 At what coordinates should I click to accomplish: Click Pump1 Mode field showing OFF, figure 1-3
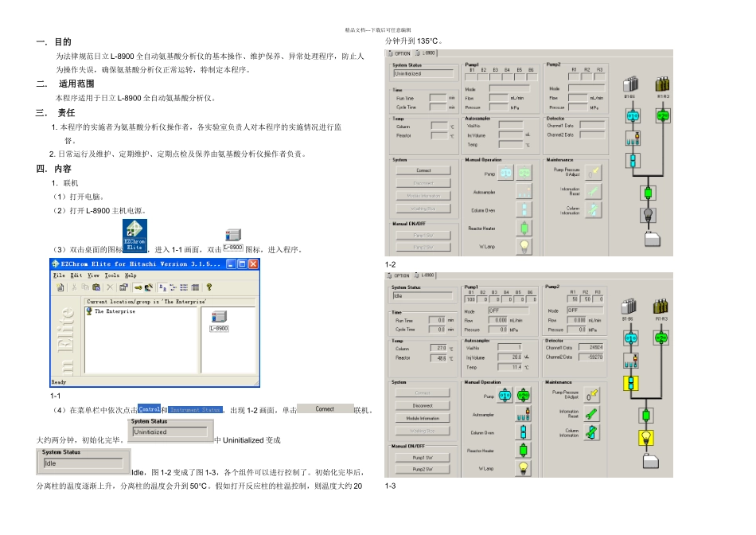[509, 310]
